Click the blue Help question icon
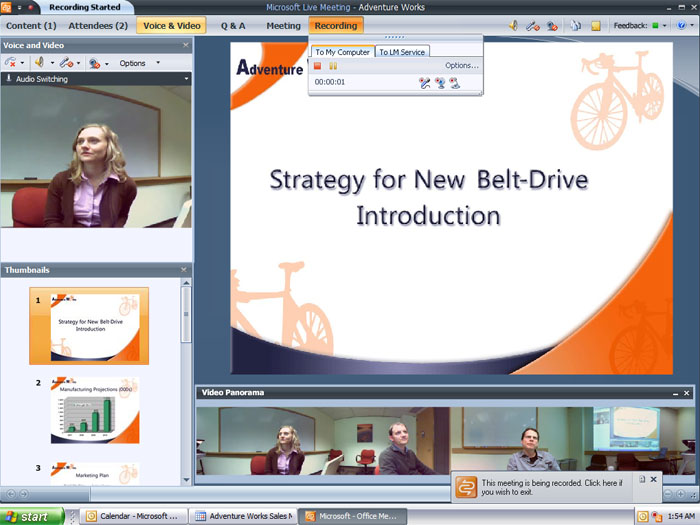Viewport: 700px width, 525px height. tap(681, 25)
